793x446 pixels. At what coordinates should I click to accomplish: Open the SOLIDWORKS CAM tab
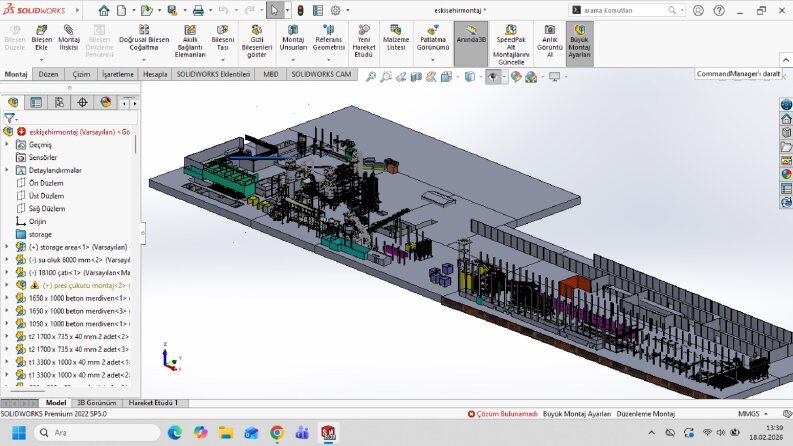[321, 74]
